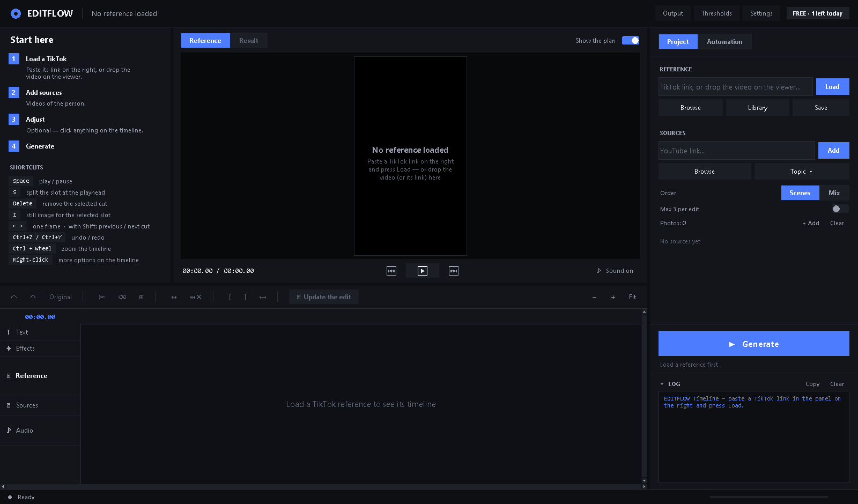This screenshot has height=504, width=858.
Task: Clear the photos list
Action: tap(837, 223)
